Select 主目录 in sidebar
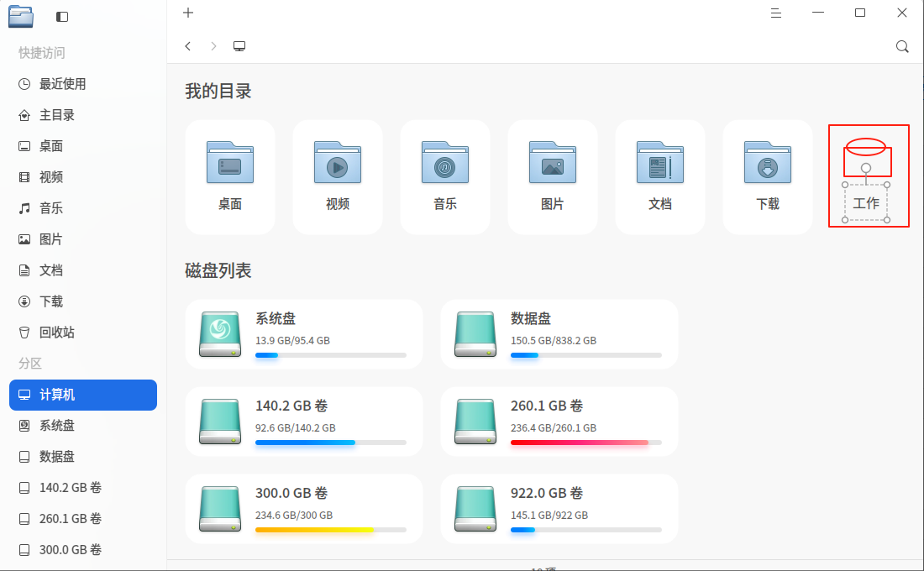The image size is (924, 571). tap(83, 115)
